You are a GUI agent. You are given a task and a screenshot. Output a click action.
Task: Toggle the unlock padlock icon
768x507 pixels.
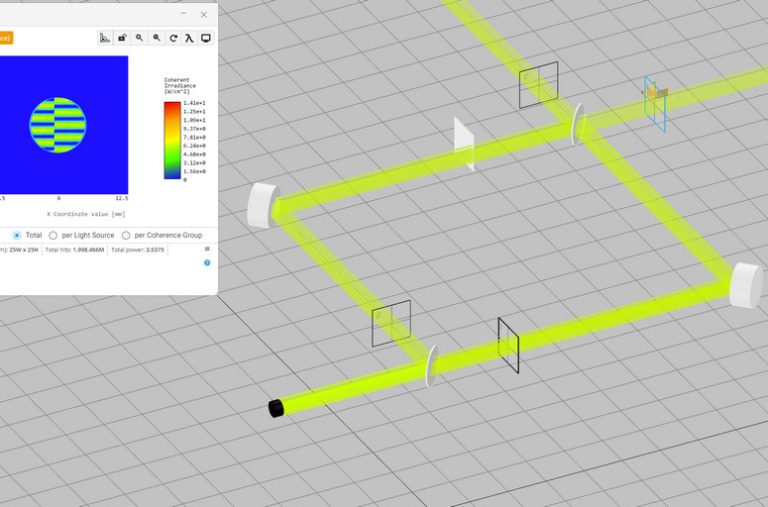coord(122,38)
